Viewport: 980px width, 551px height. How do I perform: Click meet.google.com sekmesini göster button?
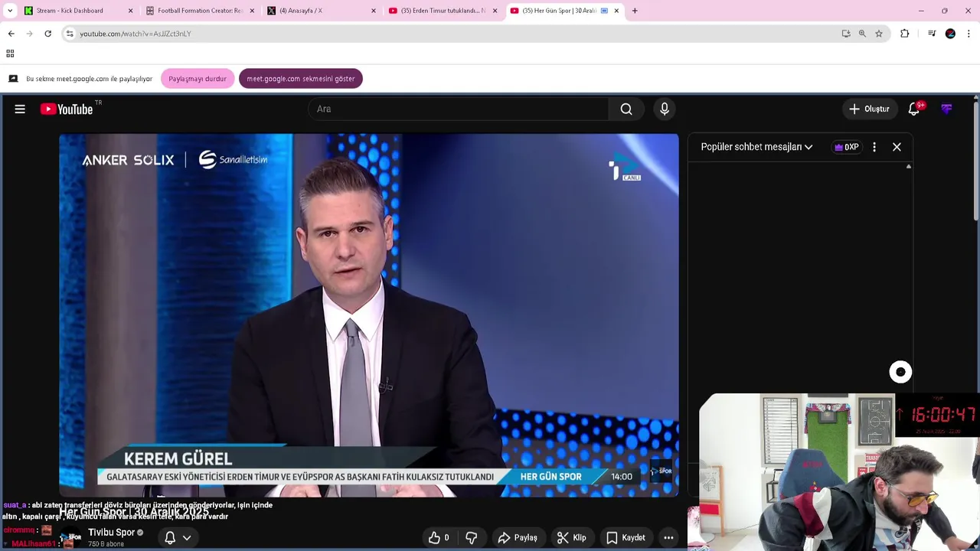pos(301,79)
